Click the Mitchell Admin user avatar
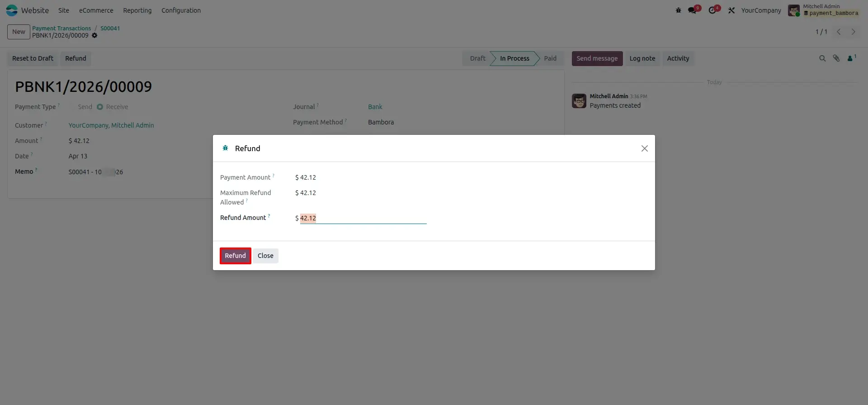868x405 pixels. [794, 10]
